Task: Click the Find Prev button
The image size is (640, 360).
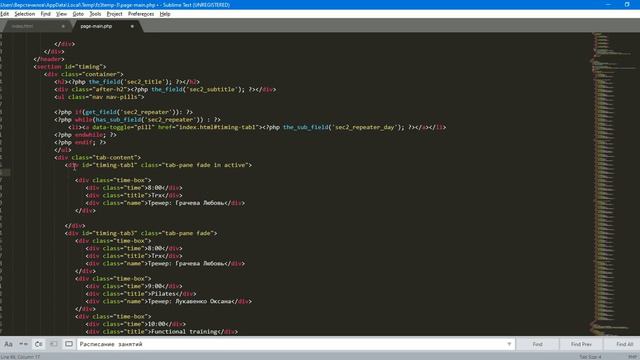Action: click(x=581, y=344)
